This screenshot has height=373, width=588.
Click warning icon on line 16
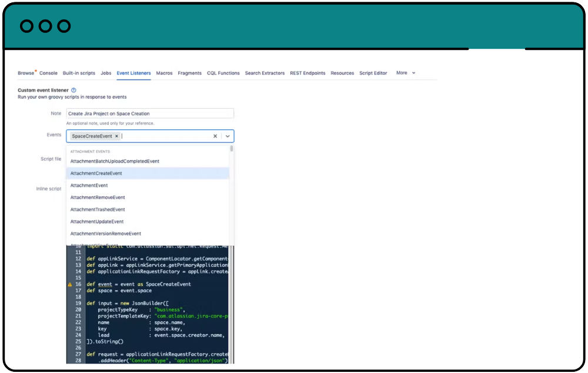pyautogui.click(x=70, y=284)
